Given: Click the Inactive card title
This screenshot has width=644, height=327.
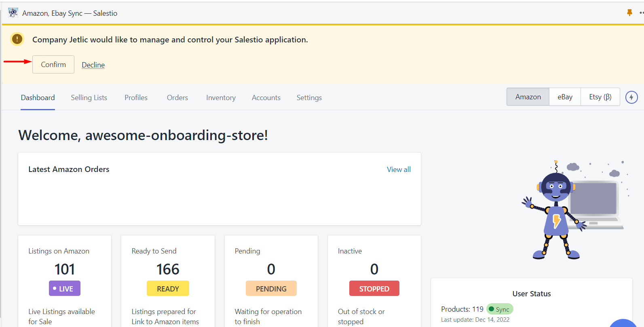Looking at the screenshot, I should tap(350, 251).
